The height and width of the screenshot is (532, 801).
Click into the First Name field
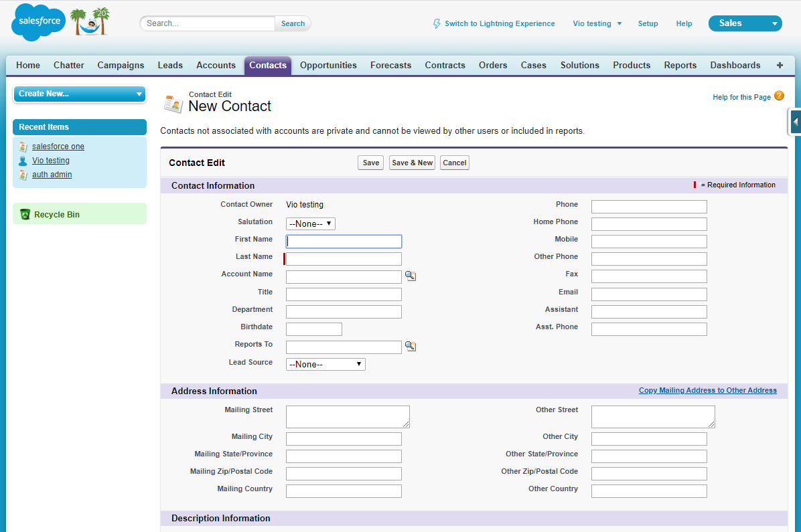click(344, 242)
